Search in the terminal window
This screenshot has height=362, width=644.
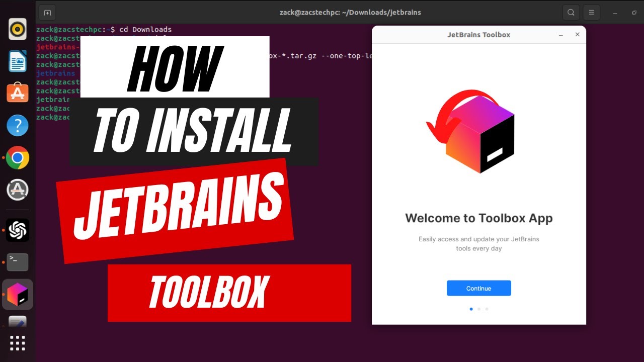coord(571,13)
